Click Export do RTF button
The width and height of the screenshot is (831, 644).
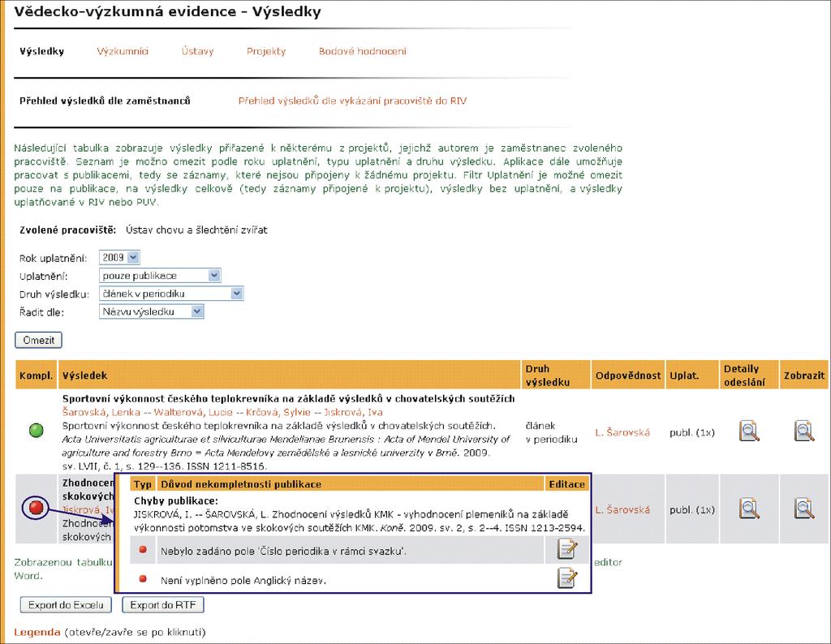coord(163,605)
